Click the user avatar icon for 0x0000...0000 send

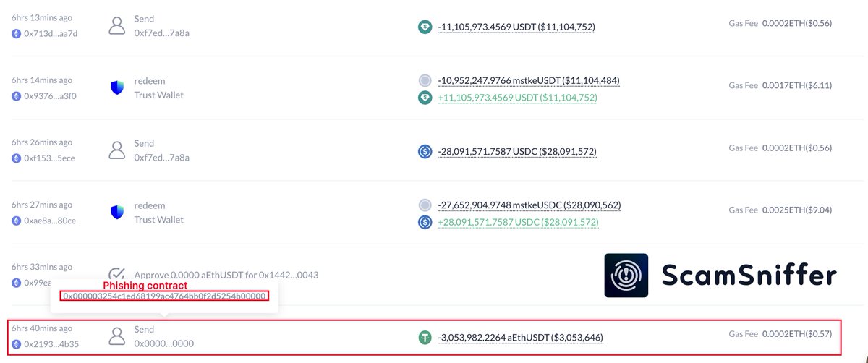point(116,336)
